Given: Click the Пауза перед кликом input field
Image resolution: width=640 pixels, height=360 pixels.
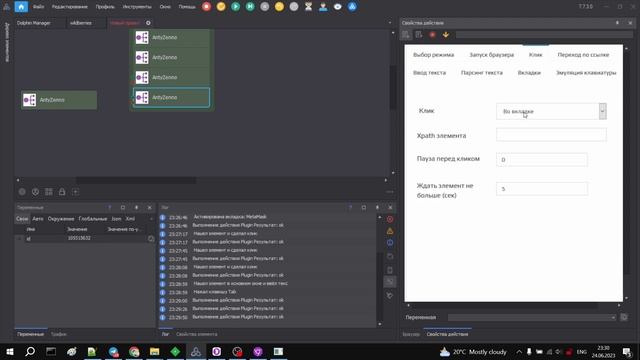Looking at the screenshot, I should pyautogui.click(x=542, y=160).
